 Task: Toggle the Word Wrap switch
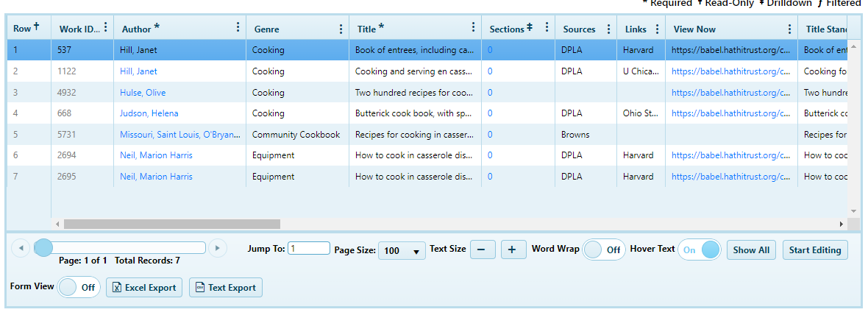(604, 250)
